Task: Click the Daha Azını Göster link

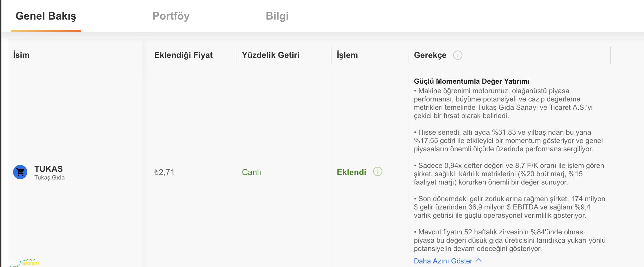Action: click(x=443, y=261)
